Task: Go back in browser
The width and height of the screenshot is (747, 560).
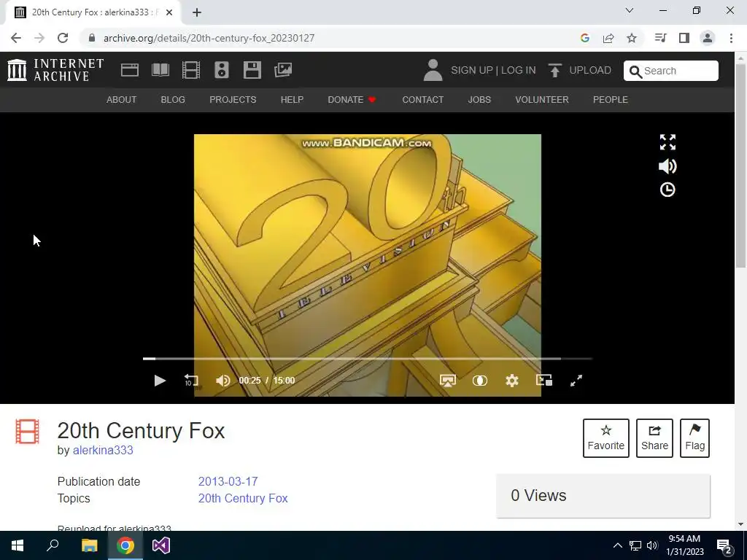Action: coord(16,38)
